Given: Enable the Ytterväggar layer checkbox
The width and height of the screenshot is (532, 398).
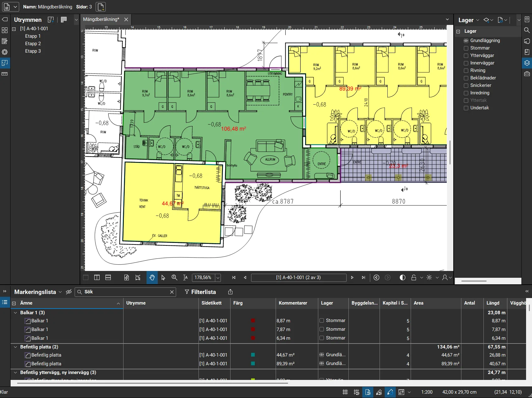Looking at the screenshot, I should click(x=466, y=55).
